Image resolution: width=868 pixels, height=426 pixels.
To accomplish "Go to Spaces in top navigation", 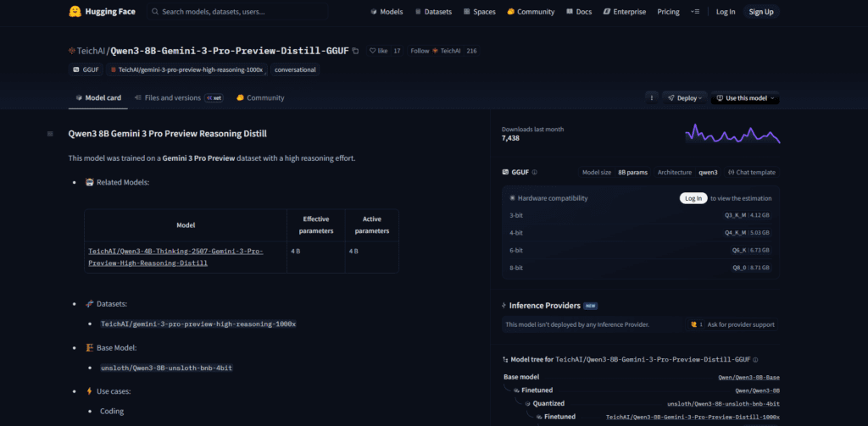I will click(x=480, y=12).
